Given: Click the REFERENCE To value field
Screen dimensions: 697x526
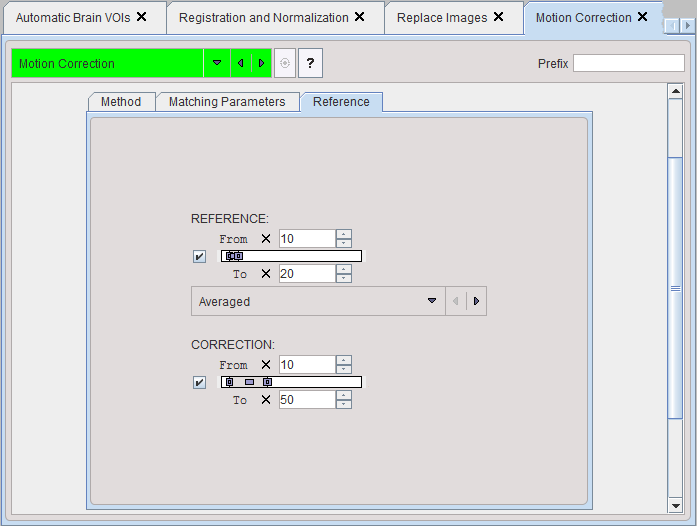Looking at the screenshot, I should pos(307,274).
